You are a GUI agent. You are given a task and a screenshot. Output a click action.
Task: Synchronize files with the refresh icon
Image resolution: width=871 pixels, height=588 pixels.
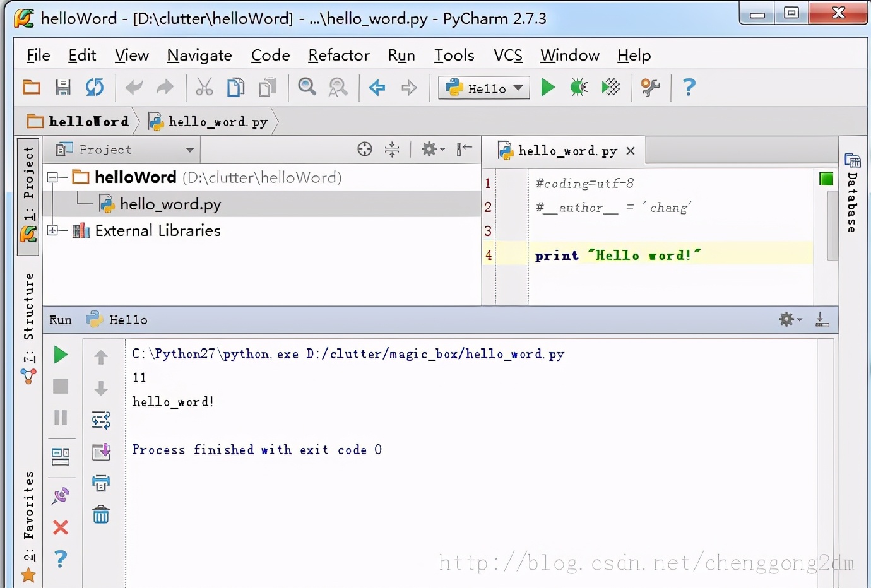tap(95, 88)
